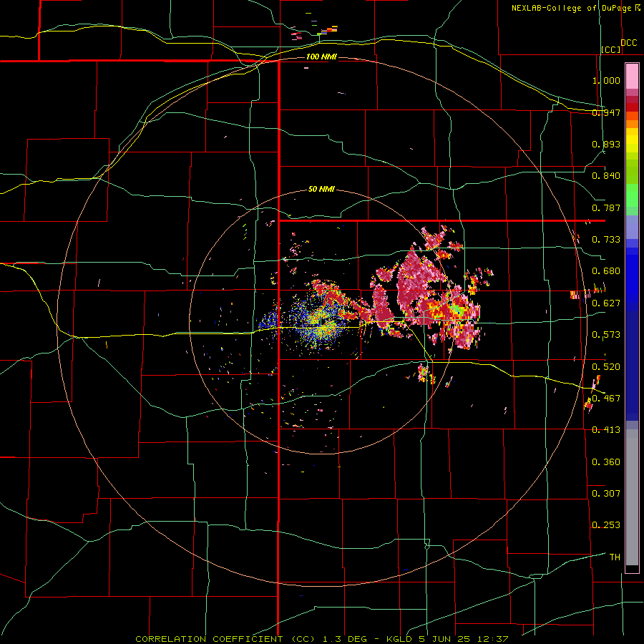Click the 100 NMI range ring label
This screenshot has height=644, width=644.
(x=321, y=57)
